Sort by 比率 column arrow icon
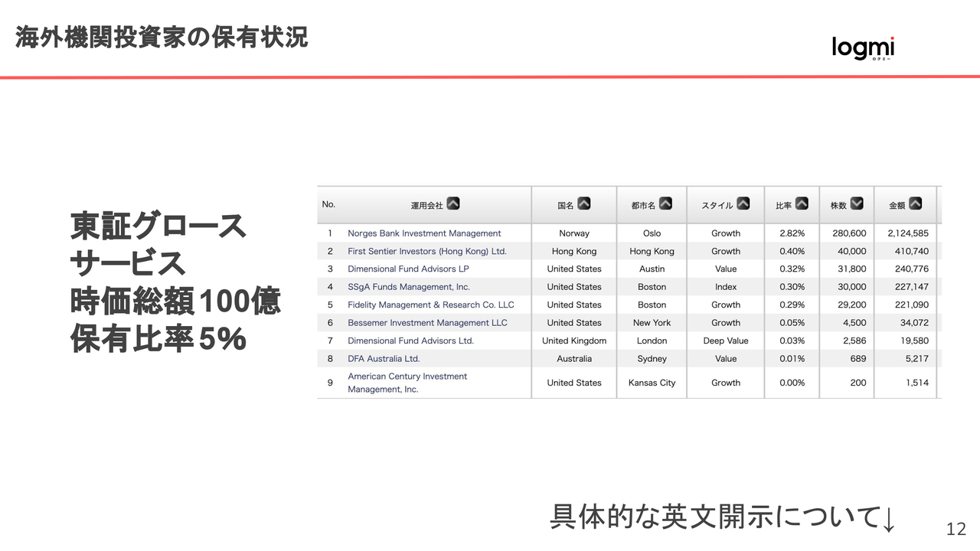The image size is (980, 551). pos(802,204)
